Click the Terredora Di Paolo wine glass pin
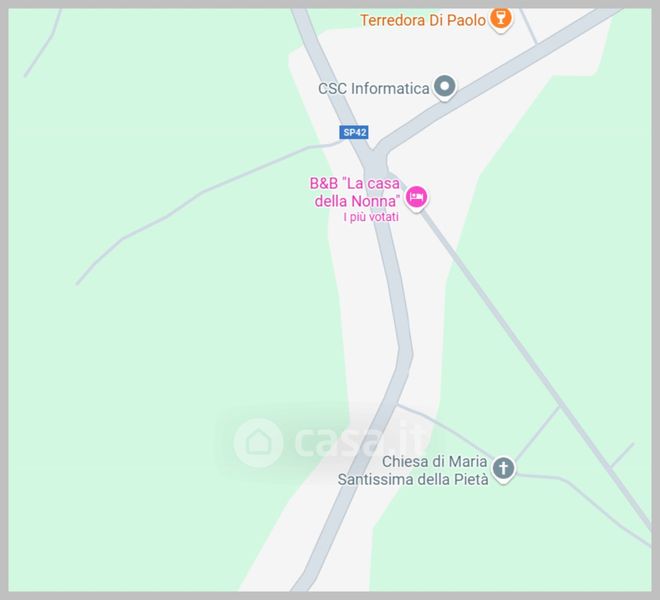This screenshot has width=660, height=600. [500, 19]
